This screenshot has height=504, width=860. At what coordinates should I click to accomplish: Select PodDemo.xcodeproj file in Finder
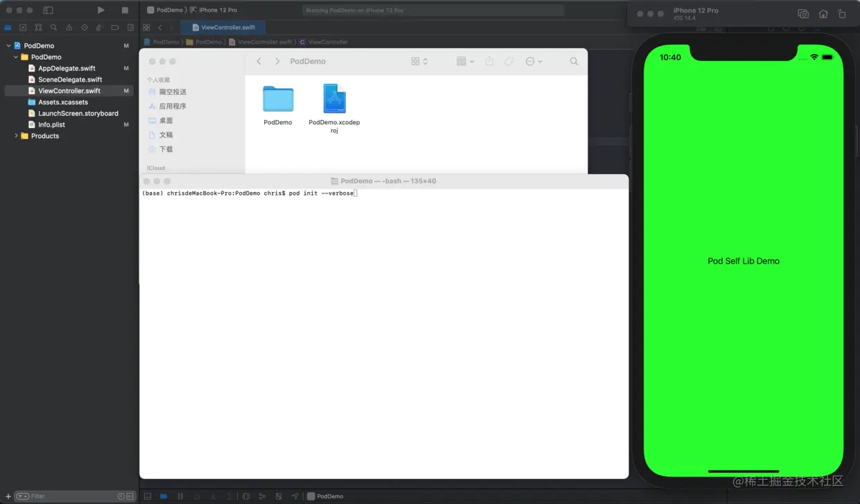coord(334,109)
